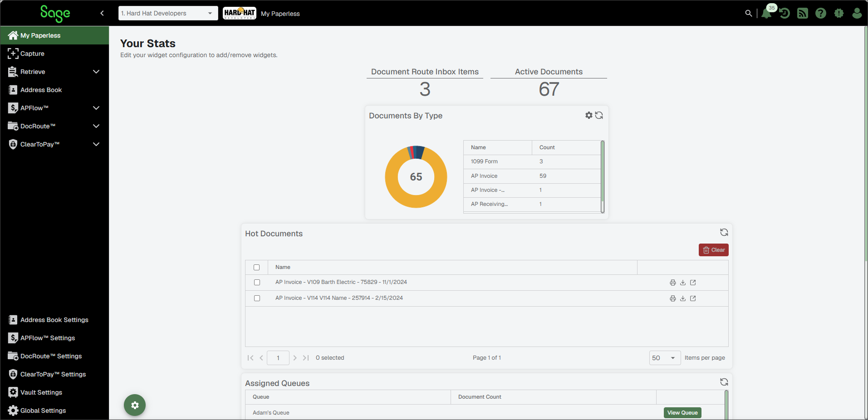Click the red Clear button
Image resolution: width=868 pixels, height=420 pixels.
(713, 250)
